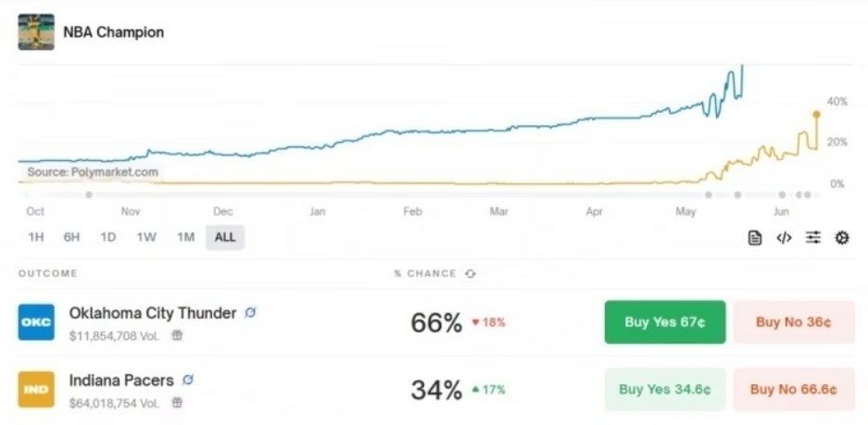Click the link icon beside Oklahoma City Thunder
Screen dimensions: 868x425
tap(250, 313)
